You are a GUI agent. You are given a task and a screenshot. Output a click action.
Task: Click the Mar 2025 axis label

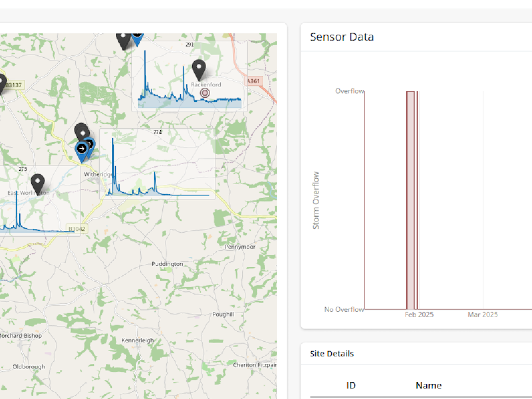(482, 315)
